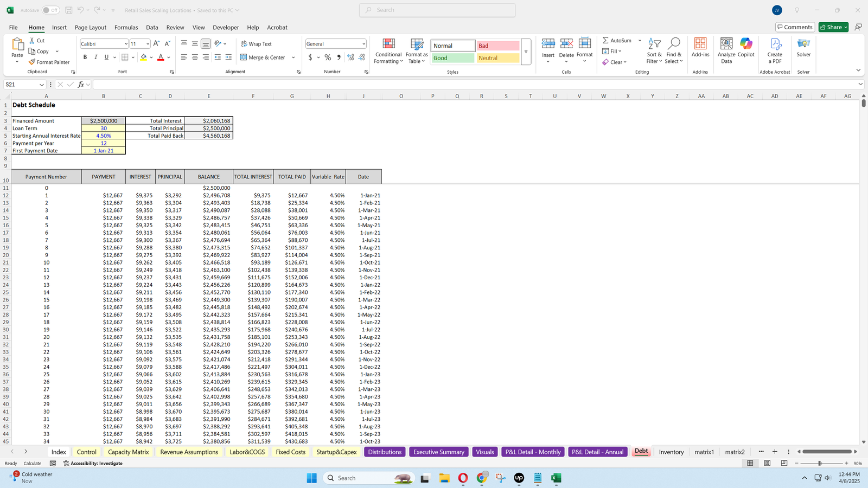Launch Copilot from the ribbon
Screen dimensions: 868x488
pos(746,48)
